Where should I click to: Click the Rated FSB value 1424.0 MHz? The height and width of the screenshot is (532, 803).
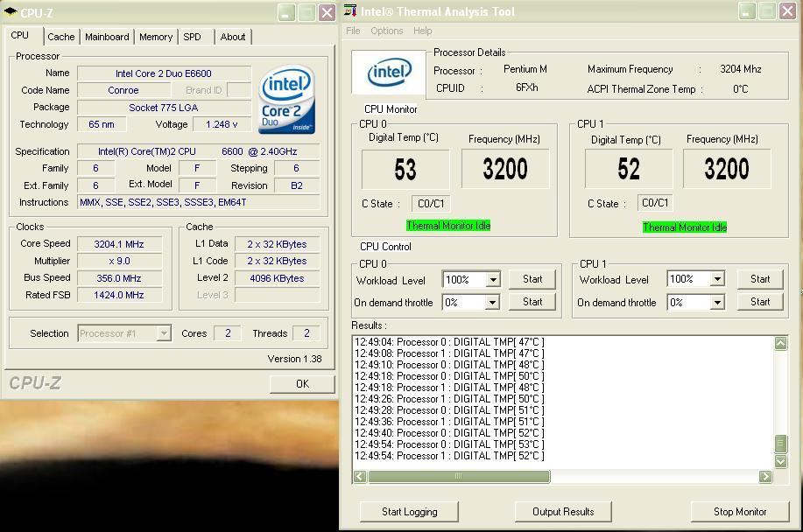point(119,295)
